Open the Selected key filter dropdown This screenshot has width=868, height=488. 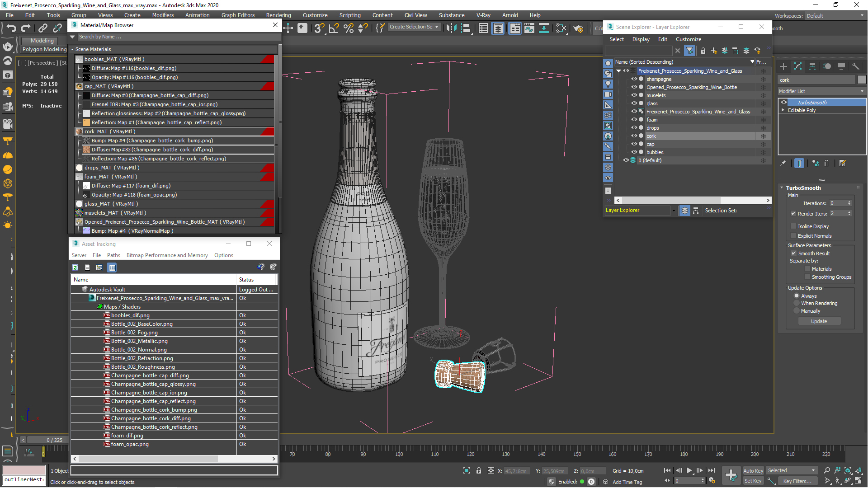pos(792,470)
